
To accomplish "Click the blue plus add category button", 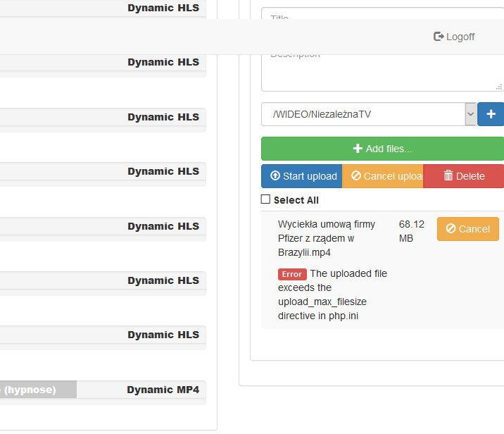I will [491, 114].
